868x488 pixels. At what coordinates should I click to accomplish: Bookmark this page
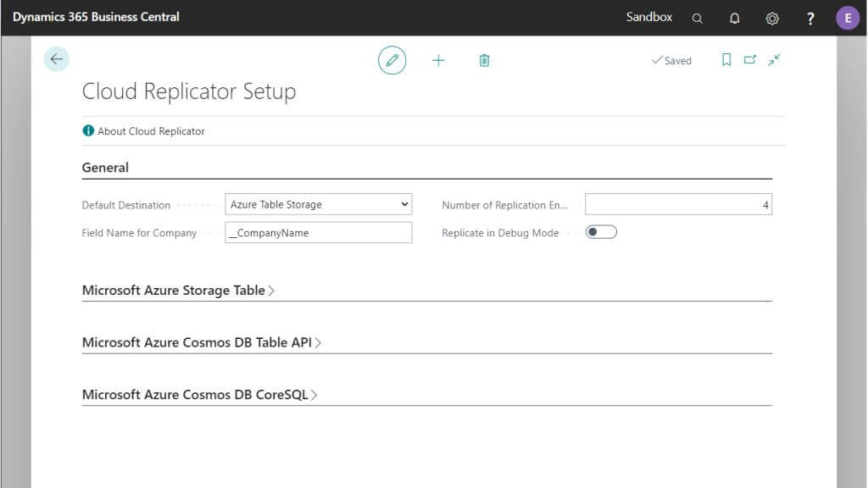click(726, 60)
